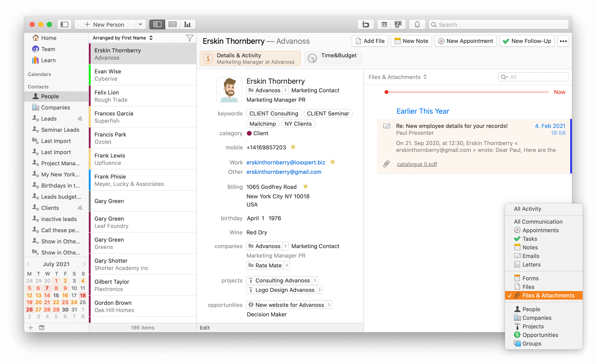The height and width of the screenshot is (364, 596).
Task: Switch to Details & Activity tab
Action: point(250,58)
